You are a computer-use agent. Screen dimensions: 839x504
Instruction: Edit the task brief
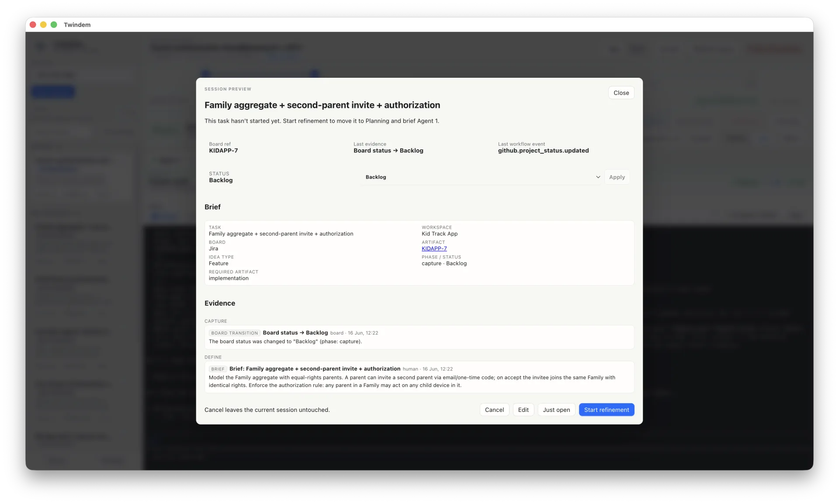point(523,410)
